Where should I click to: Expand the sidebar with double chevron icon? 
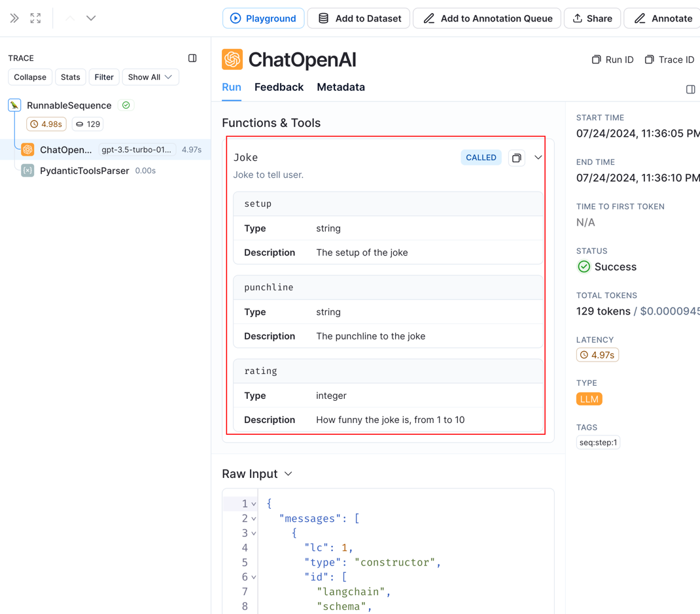click(14, 18)
